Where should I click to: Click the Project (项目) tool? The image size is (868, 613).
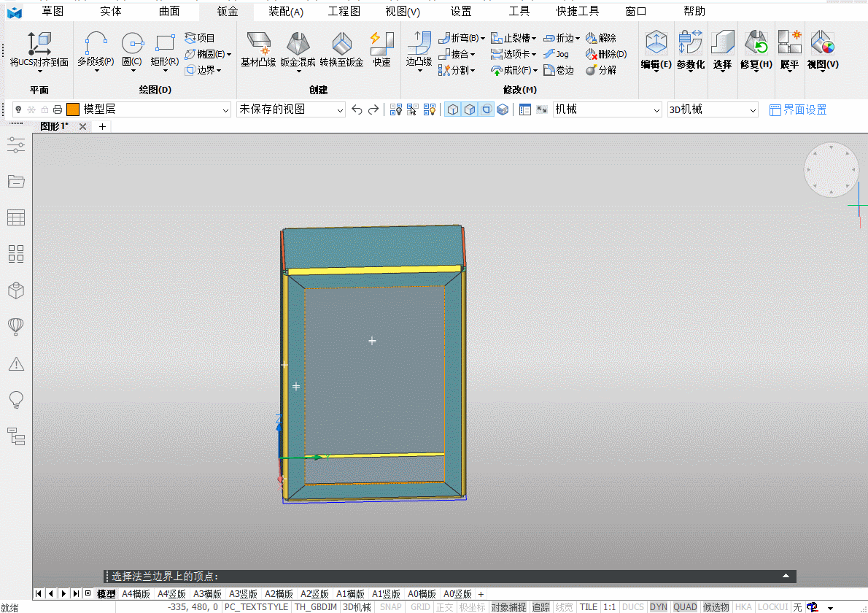click(x=200, y=38)
